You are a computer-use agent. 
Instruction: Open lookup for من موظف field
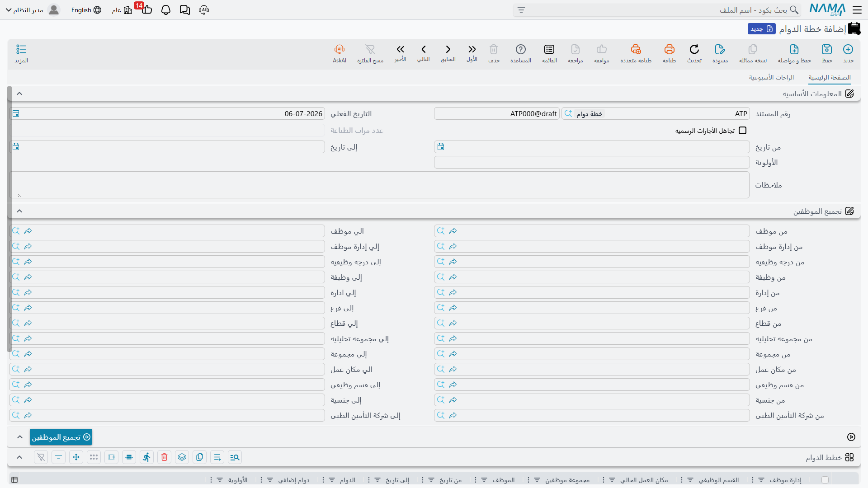(441, 231)
